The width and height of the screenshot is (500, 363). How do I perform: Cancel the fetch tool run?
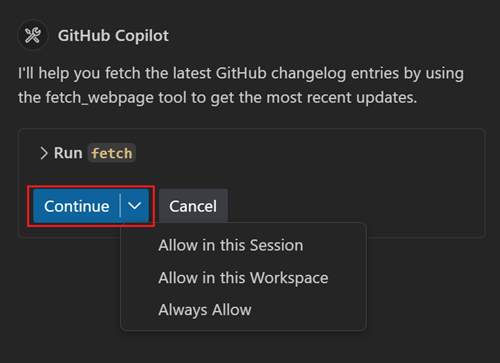click(193, 206)
